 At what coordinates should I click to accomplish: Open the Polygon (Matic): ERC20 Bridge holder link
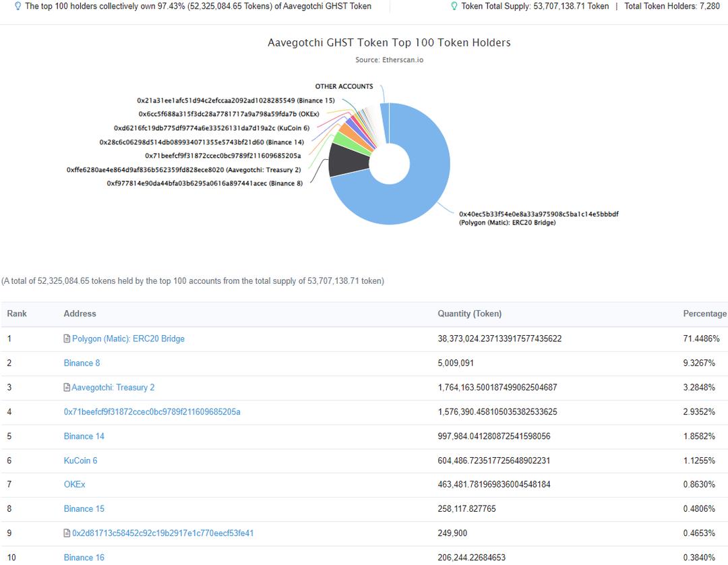(128, 339)
